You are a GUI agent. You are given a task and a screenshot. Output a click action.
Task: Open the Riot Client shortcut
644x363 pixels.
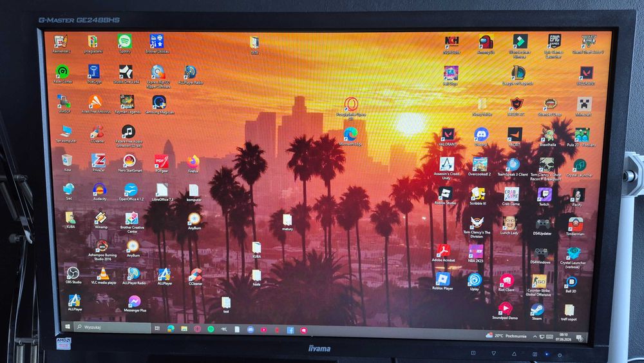(x=506, y=282)
